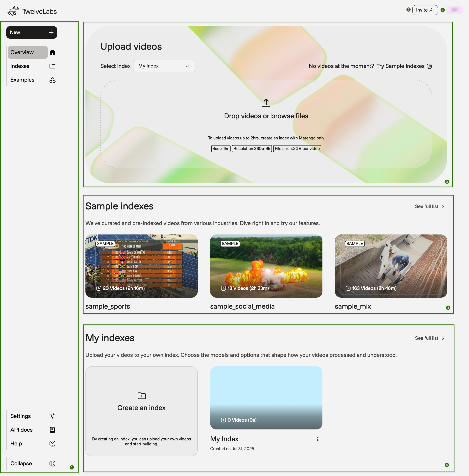
Task: Open Indexes via the folder icon
Action: [52, 66]
